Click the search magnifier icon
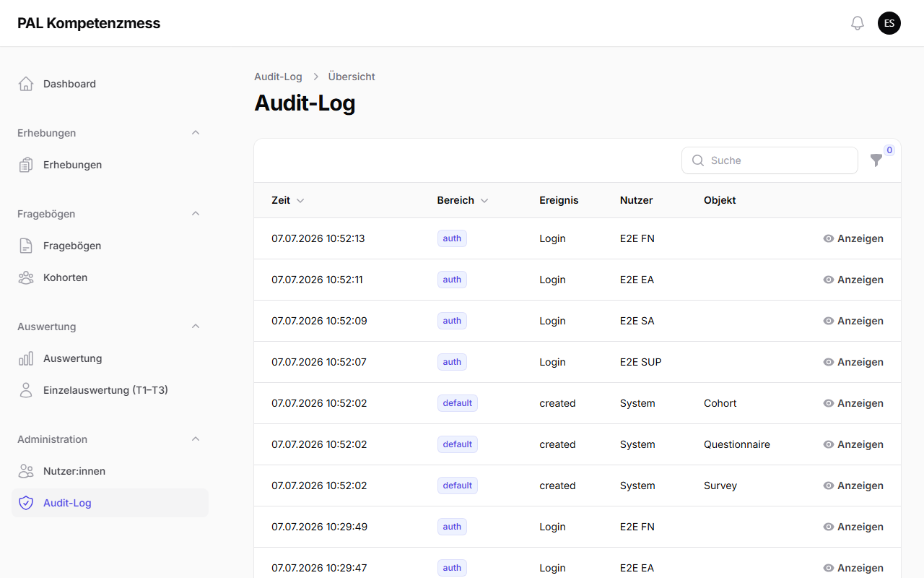The height and width of the screenshot is (578, 924). click(697, 160)
